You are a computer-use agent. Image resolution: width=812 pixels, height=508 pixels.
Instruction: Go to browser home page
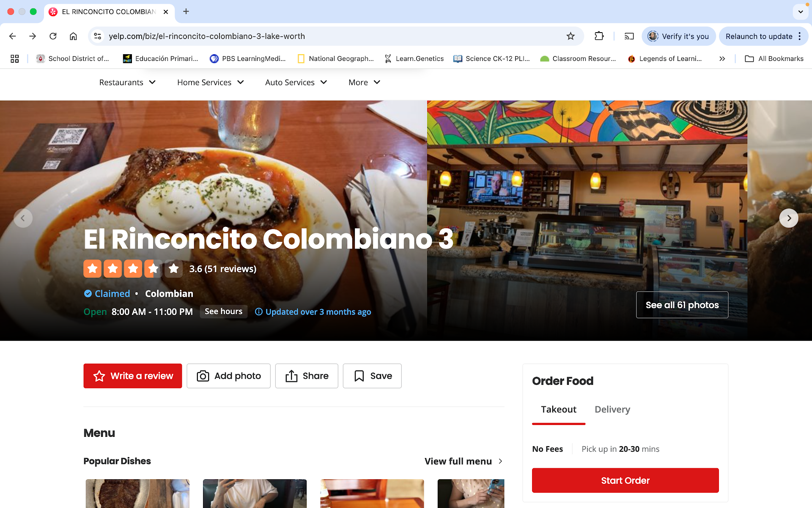(x=73, y=36)
